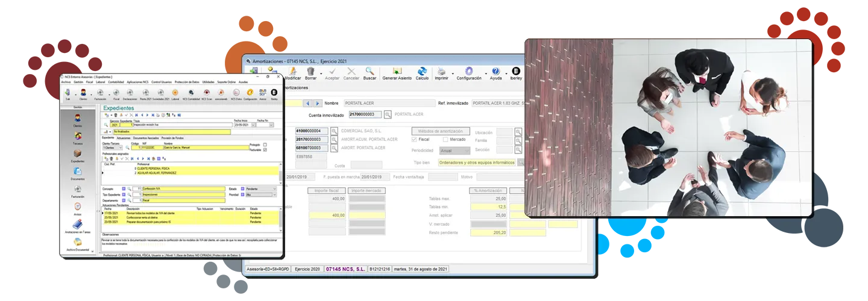Click Cancelar X in Amortizaciones toolbar

351,71
